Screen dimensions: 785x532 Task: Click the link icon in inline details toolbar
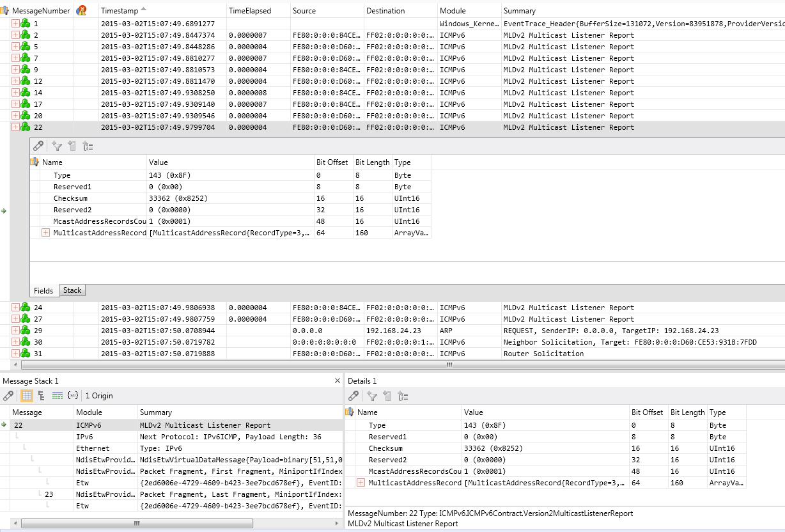click(x=38, y=146)
